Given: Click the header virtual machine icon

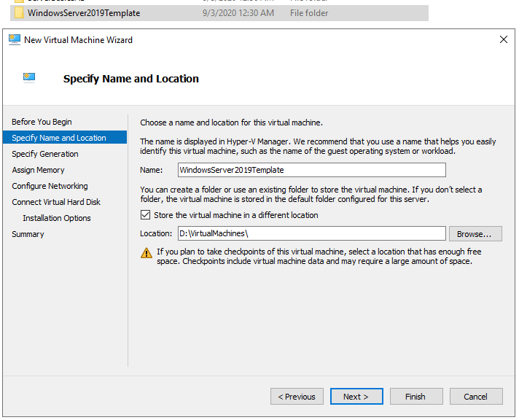Looking at the screenshot, I should tap(29, 77).
